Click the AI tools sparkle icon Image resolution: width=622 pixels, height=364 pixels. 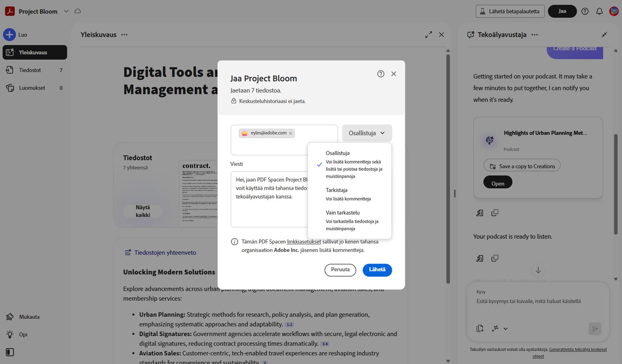(x=495, y=329)
